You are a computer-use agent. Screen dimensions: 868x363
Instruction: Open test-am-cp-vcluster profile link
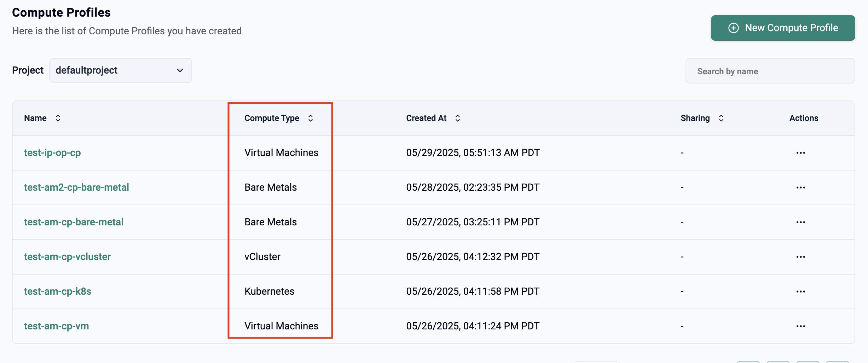pos(67,257)
